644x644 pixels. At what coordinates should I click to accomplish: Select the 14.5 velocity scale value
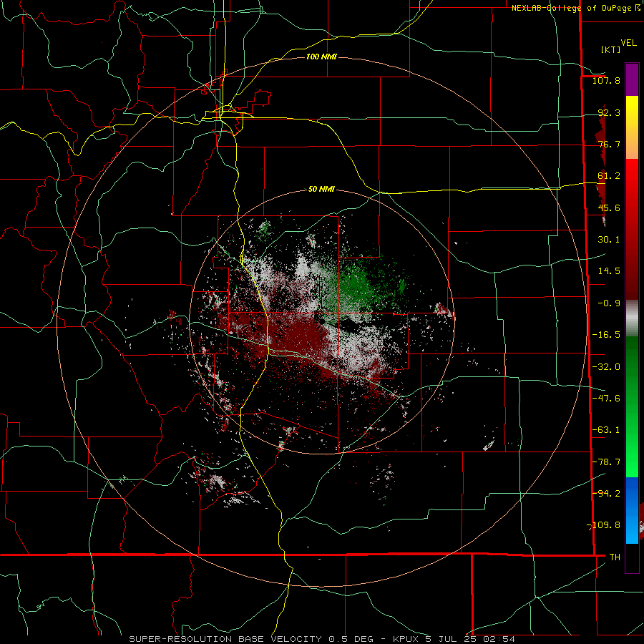tap(609, 271)
